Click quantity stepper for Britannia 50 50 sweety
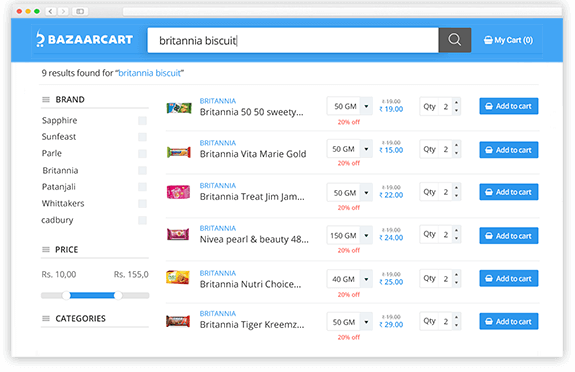 click(x=457, y=106)
